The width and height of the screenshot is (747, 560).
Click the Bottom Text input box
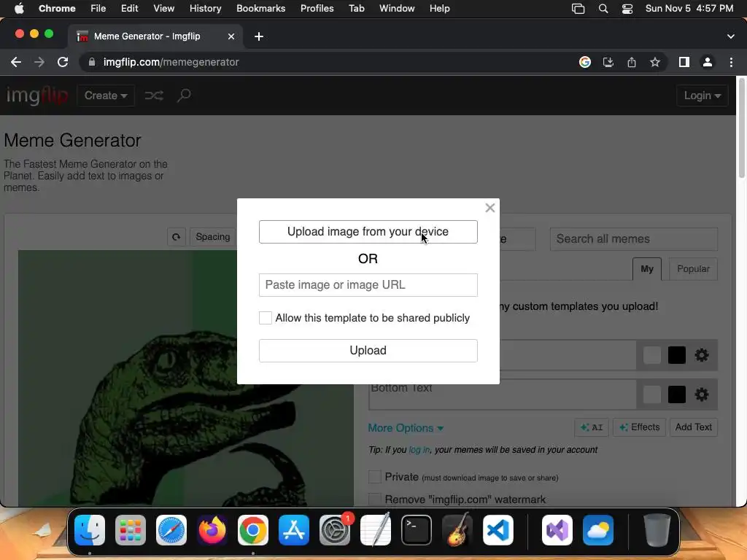(503, 395)
